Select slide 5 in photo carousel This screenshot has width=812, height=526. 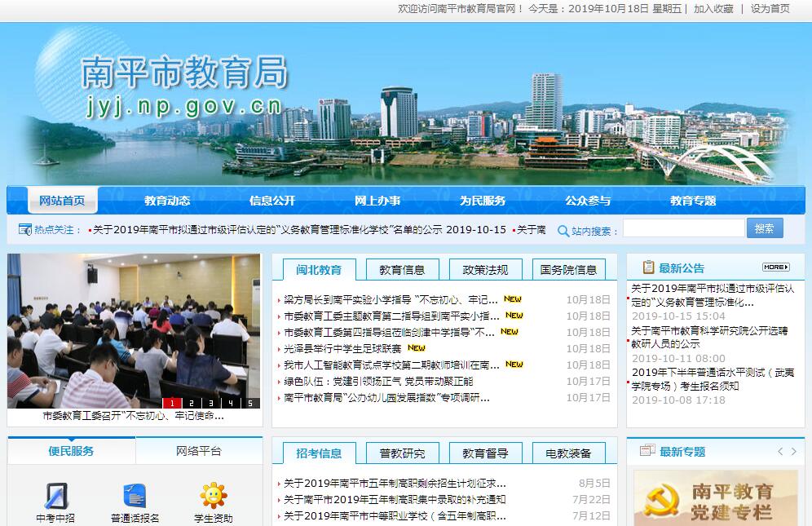coord(250,403)
